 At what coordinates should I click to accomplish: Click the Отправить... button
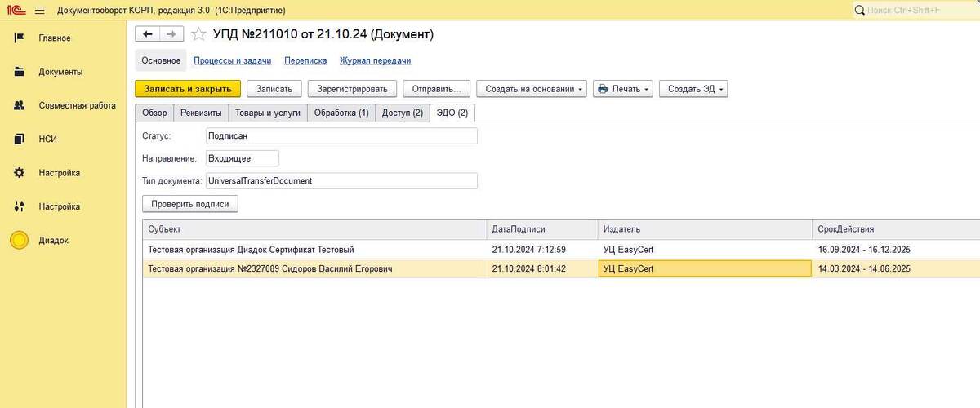[x=437, y=89]
